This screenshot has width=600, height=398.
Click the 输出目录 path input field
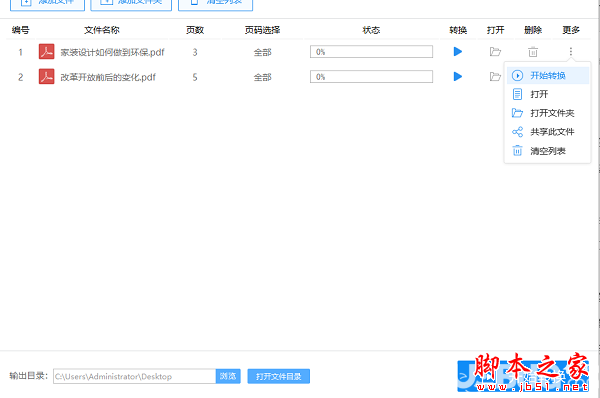tap(134, 376)
